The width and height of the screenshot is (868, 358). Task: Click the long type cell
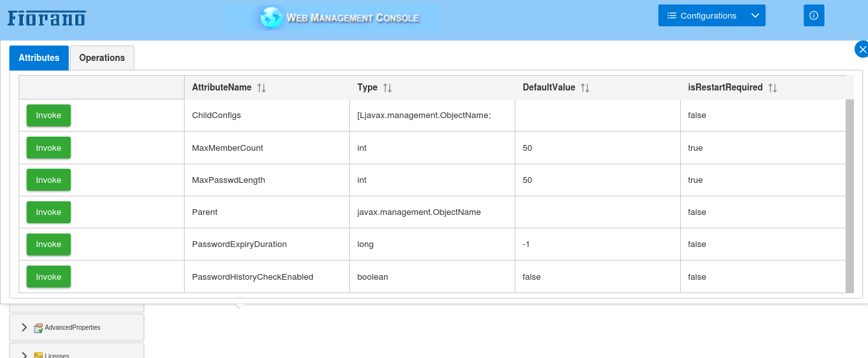pyautogui.click(x=432, y=244)
